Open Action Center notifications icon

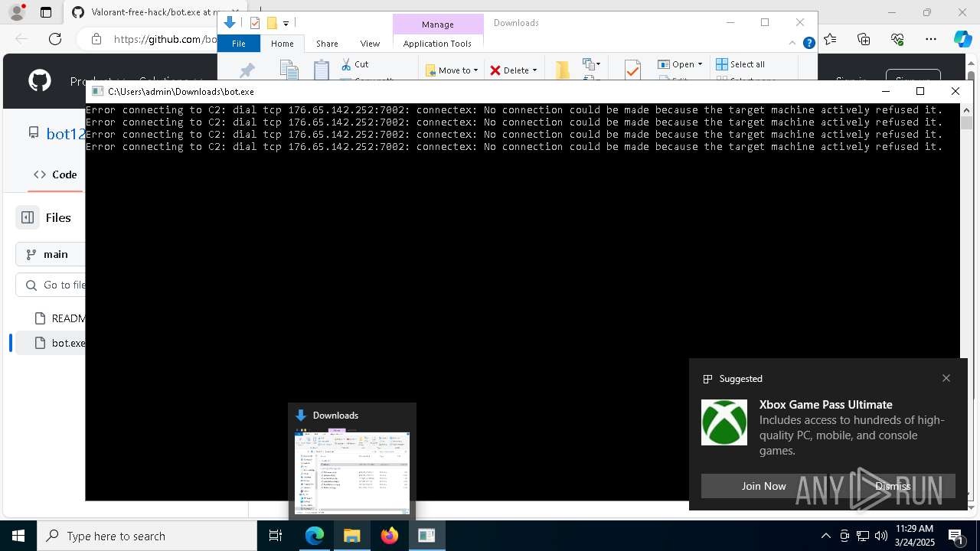click(956, 536)
